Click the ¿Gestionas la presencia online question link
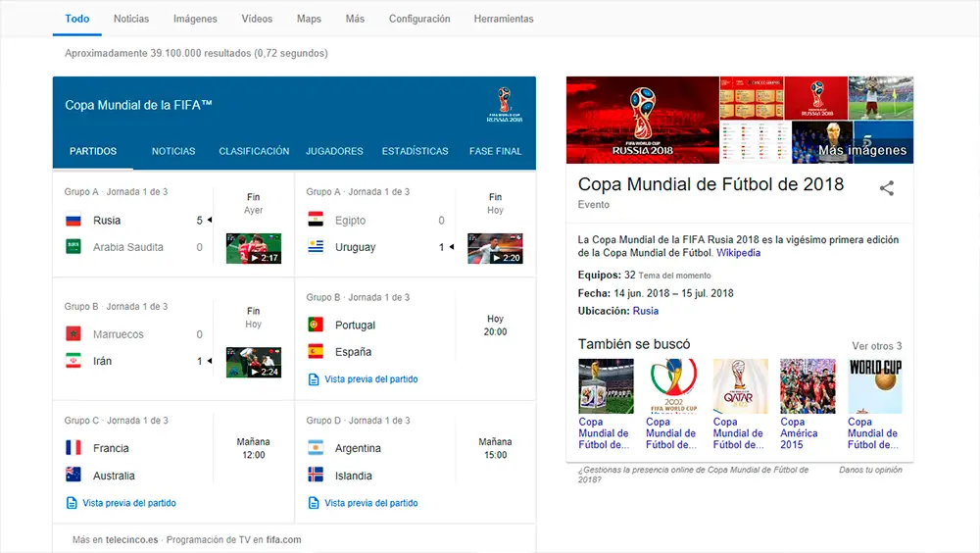 (693, 475)
